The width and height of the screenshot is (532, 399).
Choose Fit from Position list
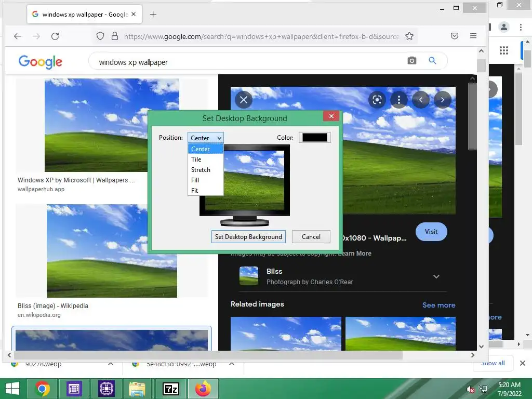(206, 190)
